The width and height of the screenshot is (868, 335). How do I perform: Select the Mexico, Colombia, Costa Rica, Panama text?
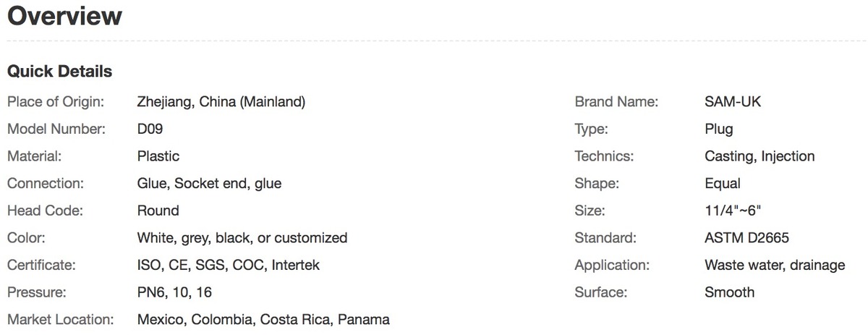pos(263,319)
